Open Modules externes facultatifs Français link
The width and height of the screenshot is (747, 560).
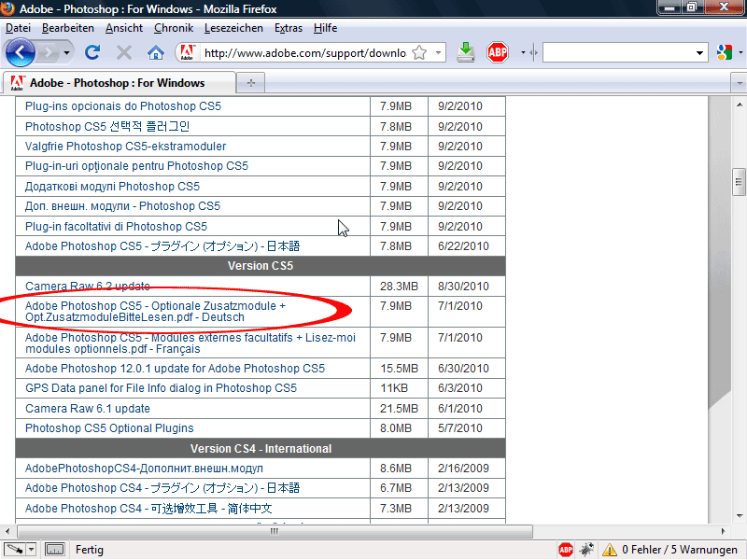click(190, 343)
